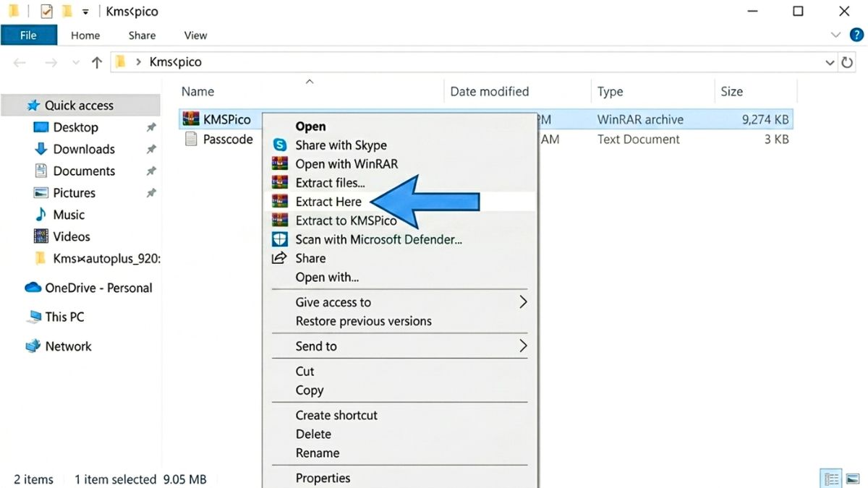
Task: Open Properties from the context menu
Action: (x=323, y=478)
